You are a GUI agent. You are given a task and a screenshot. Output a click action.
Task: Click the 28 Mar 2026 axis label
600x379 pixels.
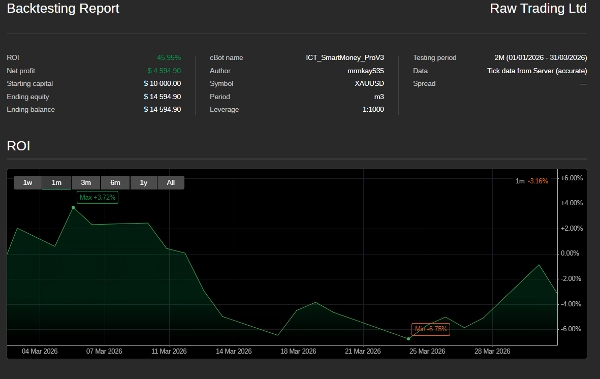(x=492, y=351)
